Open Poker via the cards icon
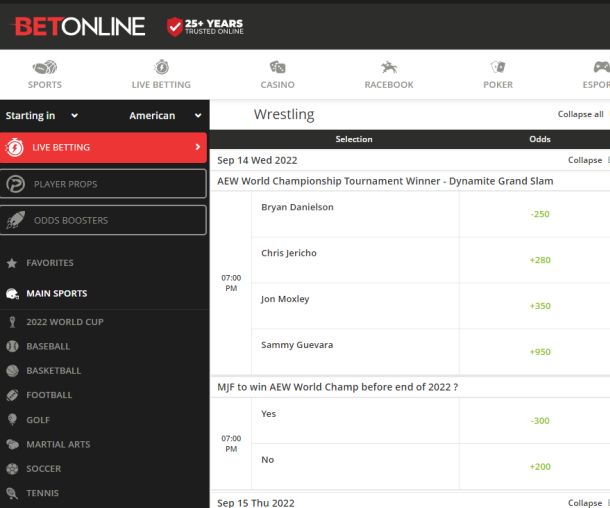 coord(498,67)
